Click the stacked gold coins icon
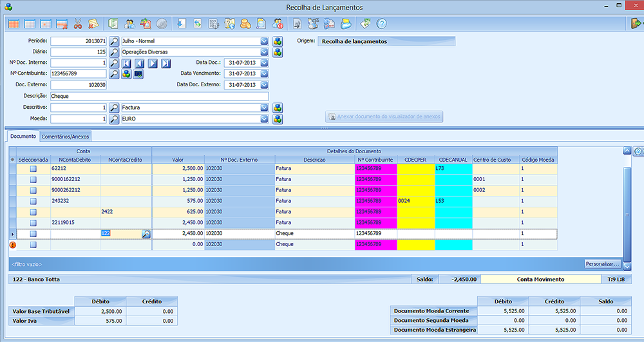The width and height of the screenshot is (644, 342). point(245,24)
